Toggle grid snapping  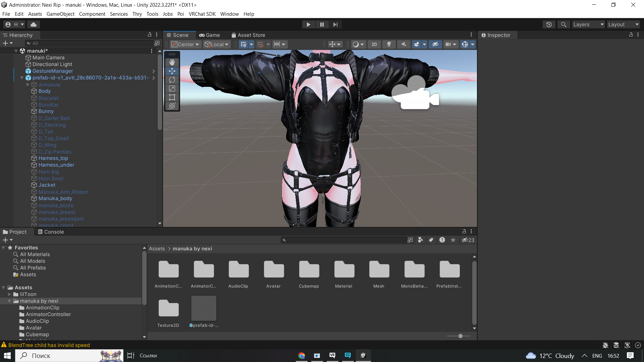point(260,44)
